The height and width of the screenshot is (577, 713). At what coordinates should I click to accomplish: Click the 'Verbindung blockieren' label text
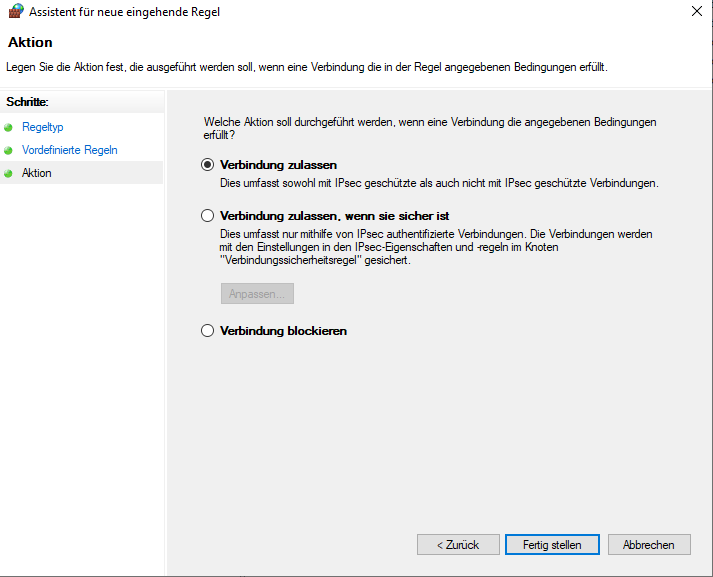[x=283, y=331]
